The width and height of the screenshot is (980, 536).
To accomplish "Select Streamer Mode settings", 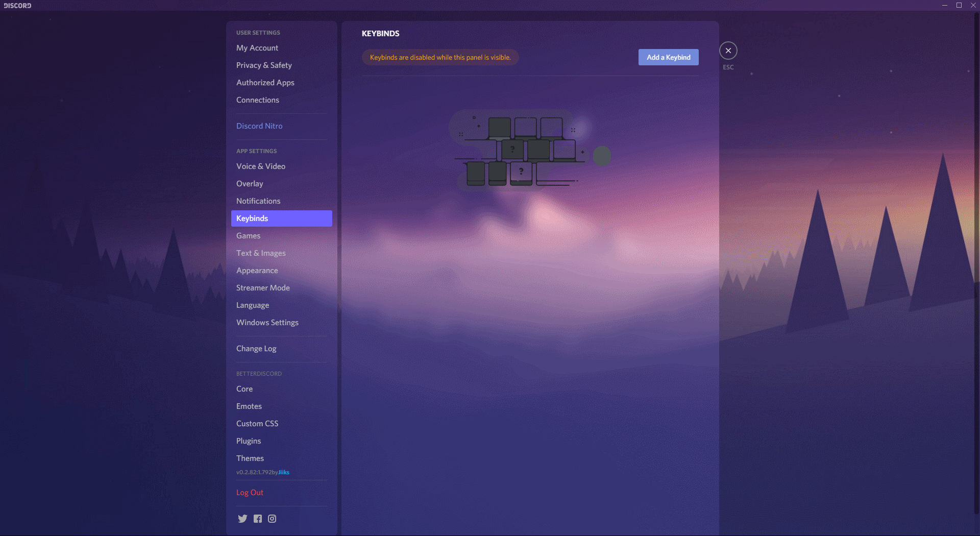I will coord(282,288).
